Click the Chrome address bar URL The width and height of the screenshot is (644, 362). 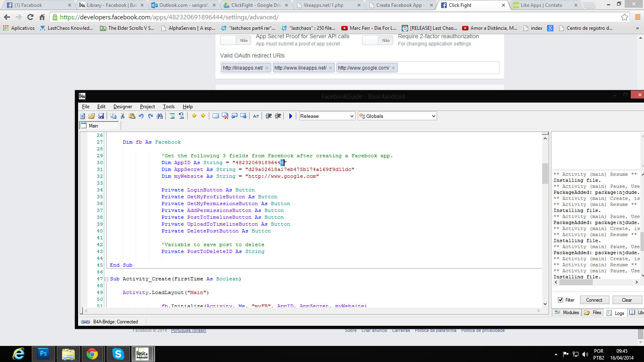coord(169,17)
